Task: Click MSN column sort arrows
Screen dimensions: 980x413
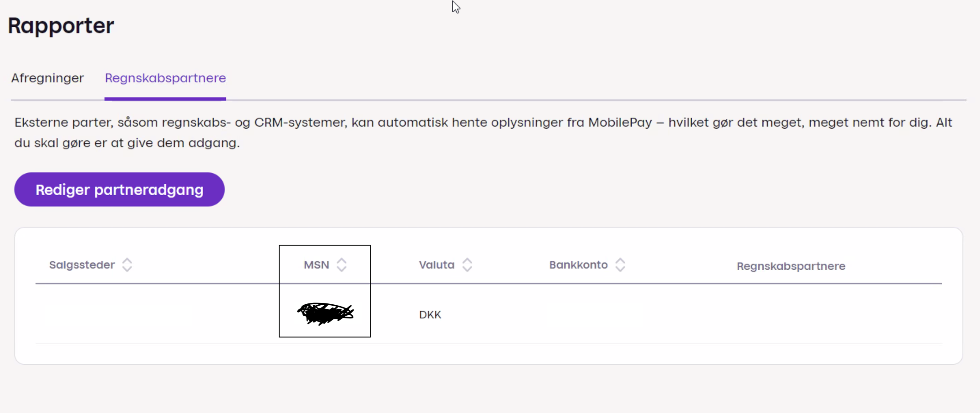Action: [x=342, y=265]
